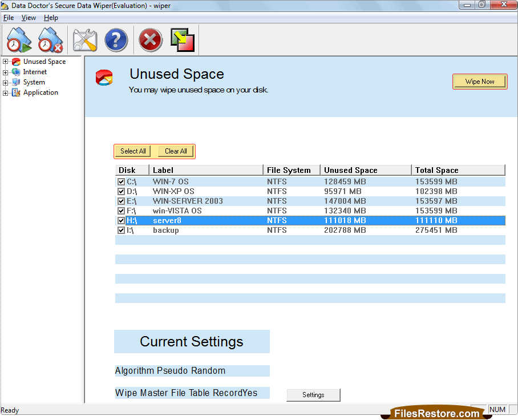
Task: Click the 111110 MB total space value
Action: click(x=436, y=221)
